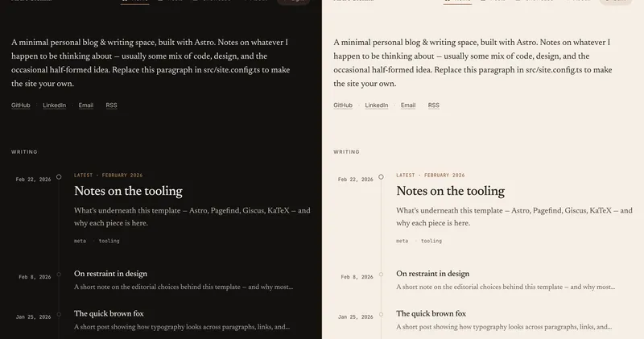Image resolution: width=644 pixels, height=339 pixels.
Task: Open GitHub link in dark theme panel
Action: point(21,105)
